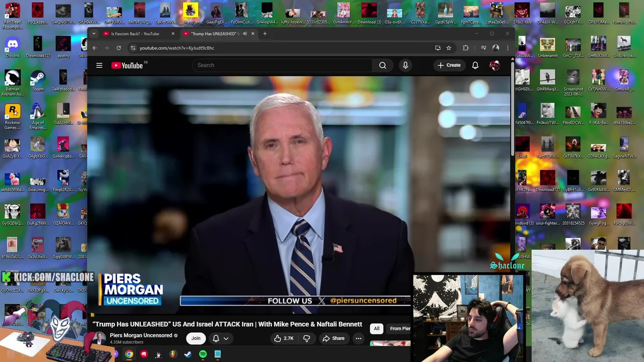Open the Discord desktop shortcut
The width and height of the screenshot is (644, 362).
[13, 47]
